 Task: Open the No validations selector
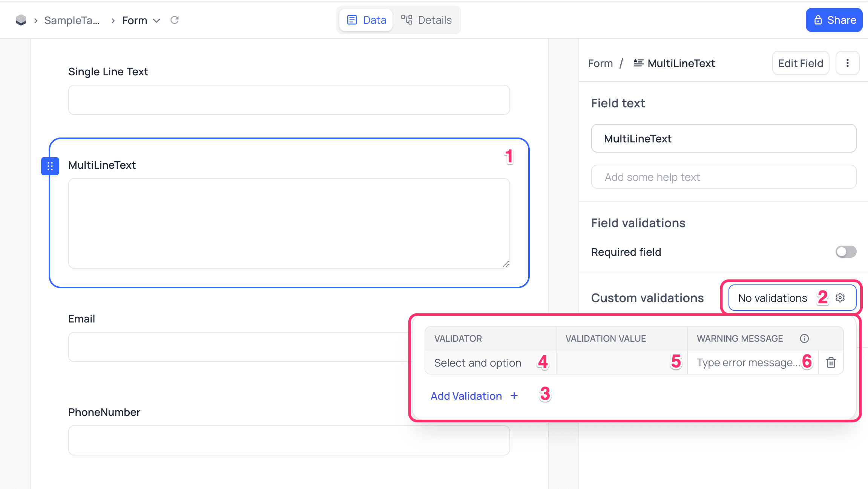pos(772,298)
